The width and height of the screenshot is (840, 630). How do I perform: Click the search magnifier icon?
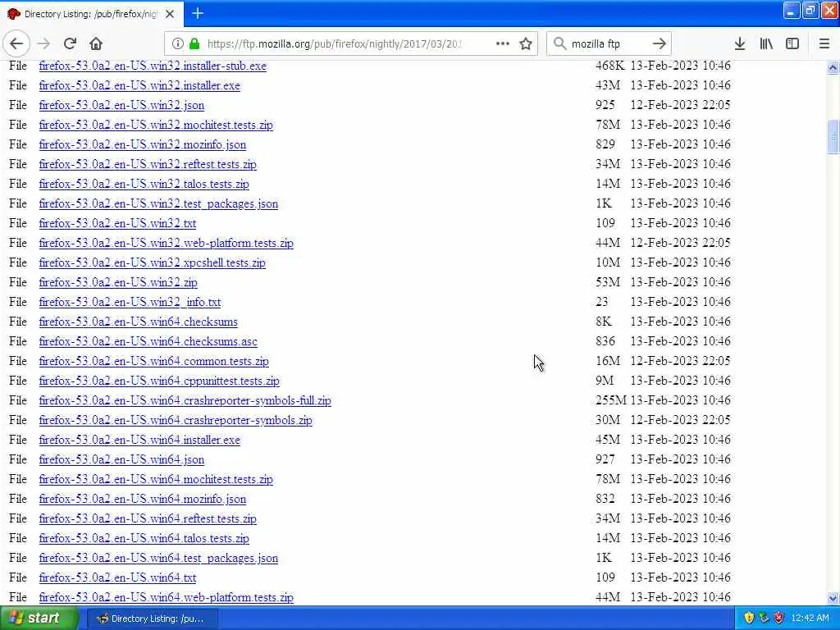[x=559, y=43]
